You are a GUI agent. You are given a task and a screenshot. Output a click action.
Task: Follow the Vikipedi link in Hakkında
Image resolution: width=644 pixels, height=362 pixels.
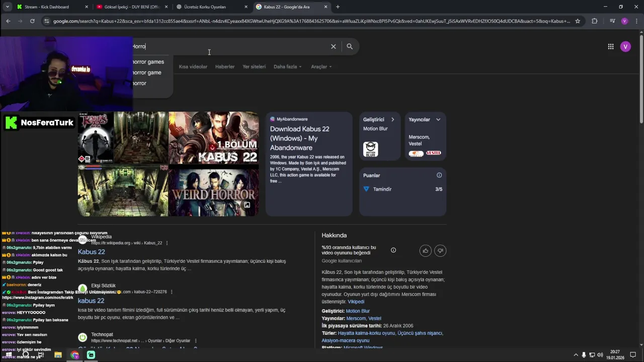pos(356,302)
